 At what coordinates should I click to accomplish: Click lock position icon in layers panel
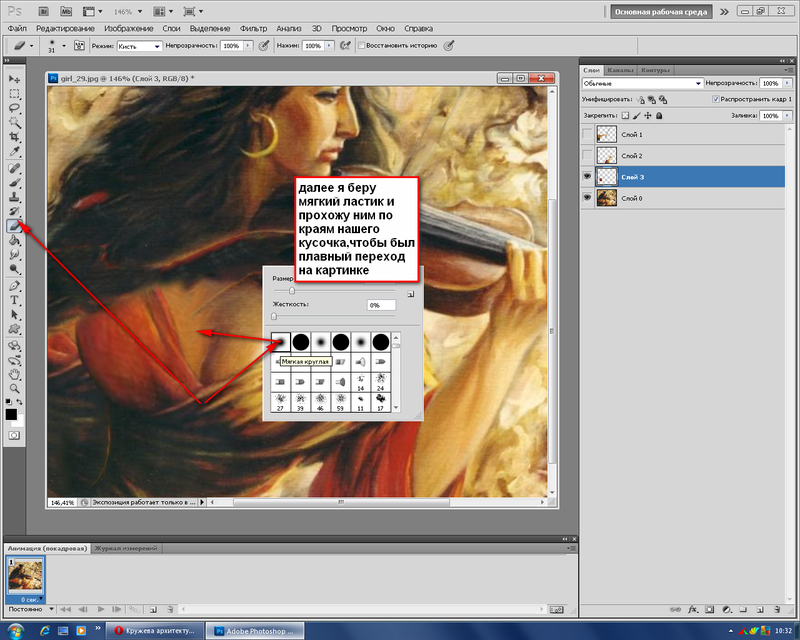point(648,116)
